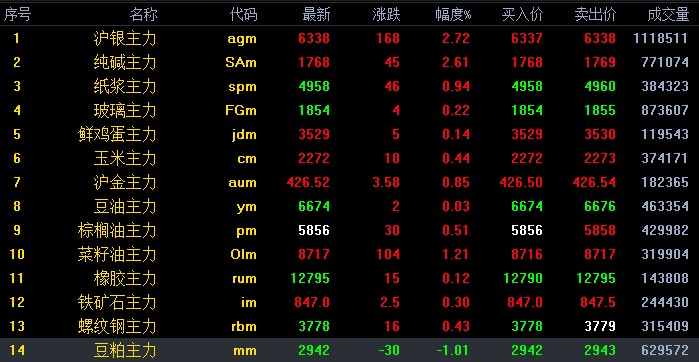Image resolution: width=699 pixels, height=362 pixels.
Task: Select the 橡胶主力 row name
Action: pos(125,279)
